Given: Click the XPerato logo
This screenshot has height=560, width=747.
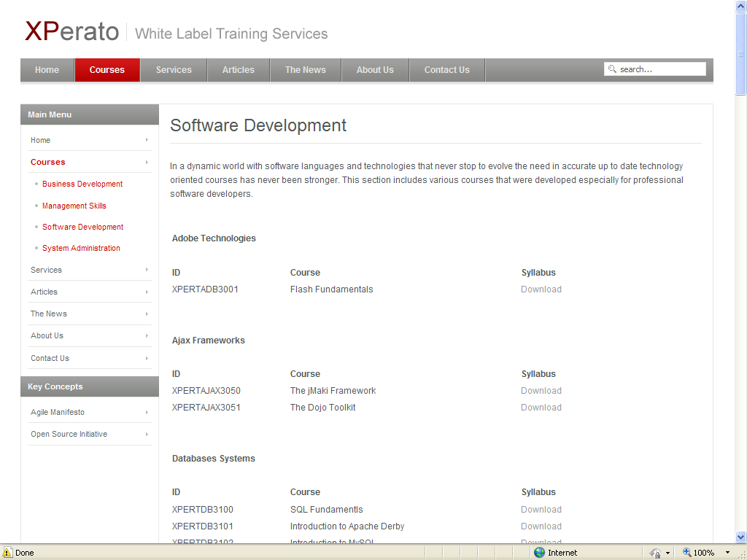Looking at the screenshot, I should tap(71, 31).
